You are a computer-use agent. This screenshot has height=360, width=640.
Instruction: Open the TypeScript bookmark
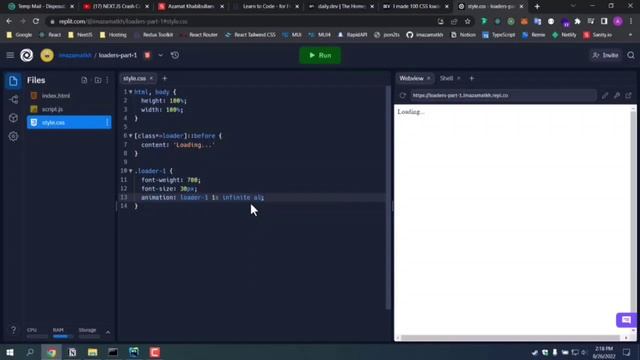pos(498,35)
